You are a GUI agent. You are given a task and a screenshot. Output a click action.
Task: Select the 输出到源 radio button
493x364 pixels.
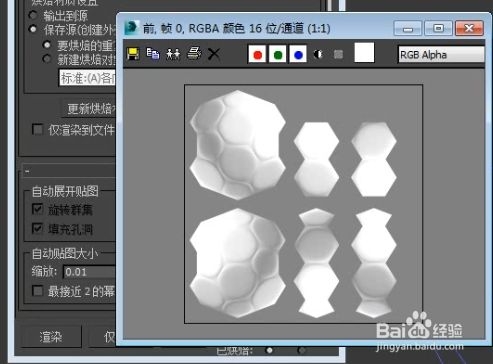click(x=33, y=15)
